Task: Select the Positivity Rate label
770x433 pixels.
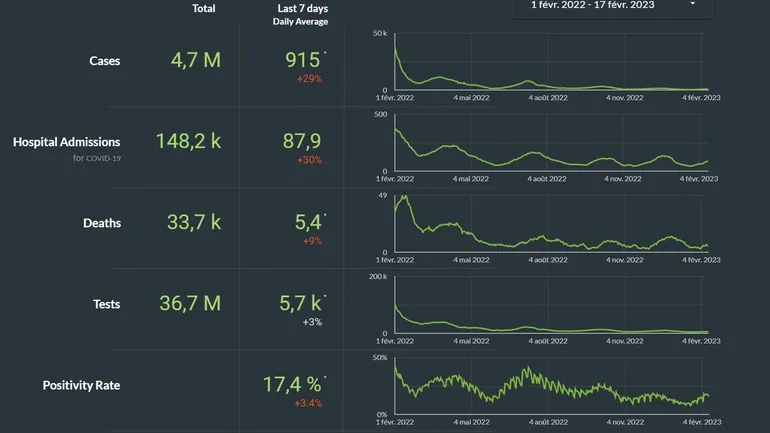Action: pyautogui.click(x=81, y=385)
